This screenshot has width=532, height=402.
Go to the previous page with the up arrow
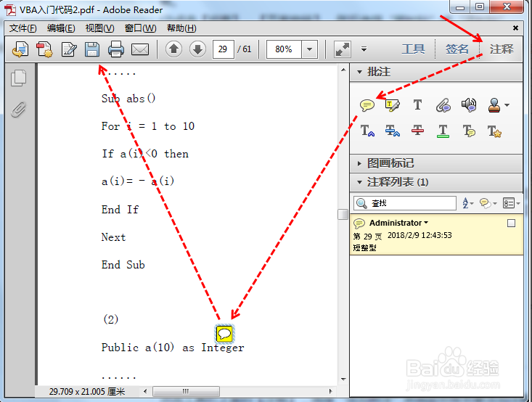[173, 49]
